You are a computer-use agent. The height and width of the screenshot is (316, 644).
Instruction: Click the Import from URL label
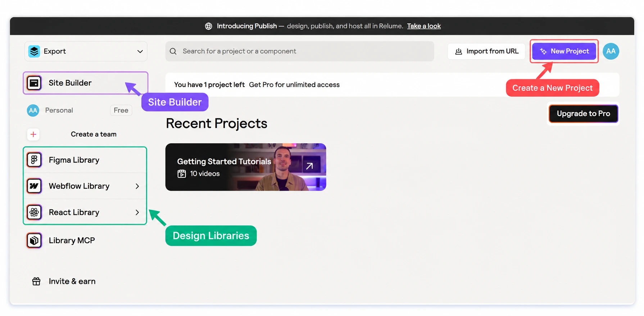click(x=493, y=51)
